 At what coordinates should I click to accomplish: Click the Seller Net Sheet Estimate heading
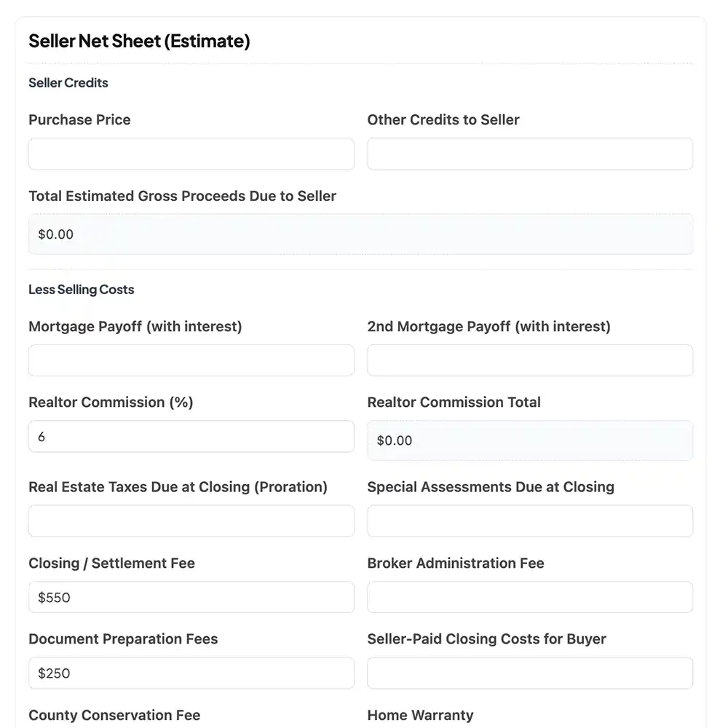click(x=139, y=41)
